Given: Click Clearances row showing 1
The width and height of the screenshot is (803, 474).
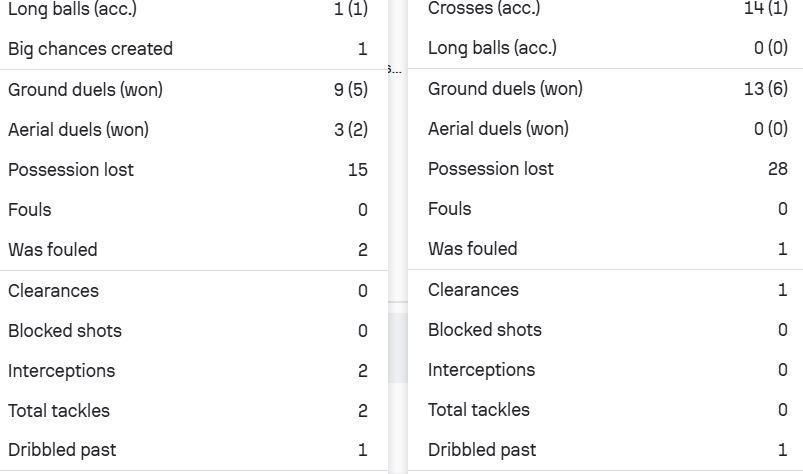Looking at the screenshot, I should [607, 290].
